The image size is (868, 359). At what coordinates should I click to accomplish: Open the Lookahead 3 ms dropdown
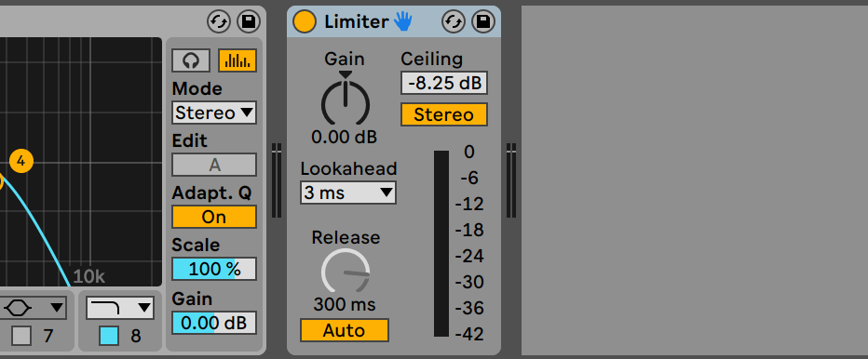pyautogui.click(x=348, y=193)
